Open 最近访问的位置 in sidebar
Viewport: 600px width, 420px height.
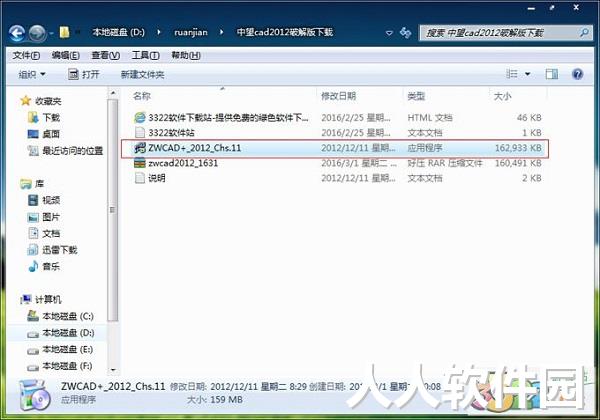pyautogui.click(x=65, y=151)
